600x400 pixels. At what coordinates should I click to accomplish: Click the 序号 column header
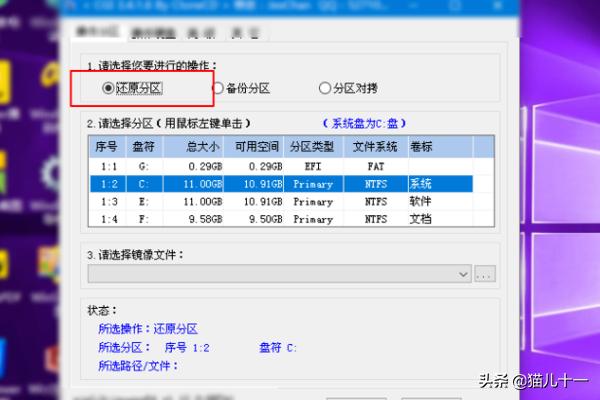click(x=106, y=147)
